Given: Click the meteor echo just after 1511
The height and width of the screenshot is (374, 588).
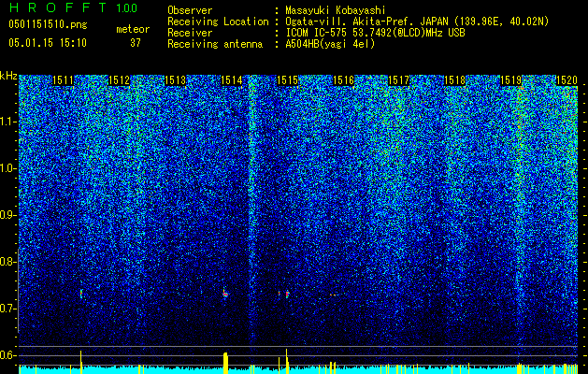Looking at the screenshot, I should [x=81, y=294].
